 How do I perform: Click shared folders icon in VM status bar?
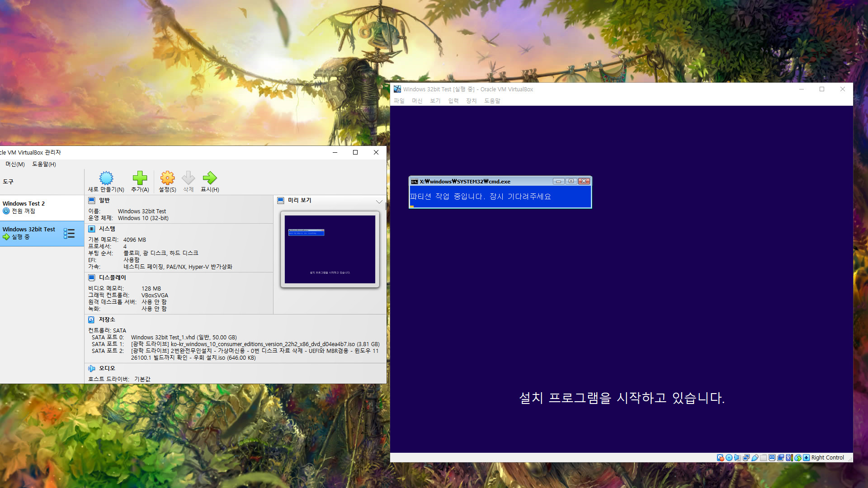click(764, 458)
